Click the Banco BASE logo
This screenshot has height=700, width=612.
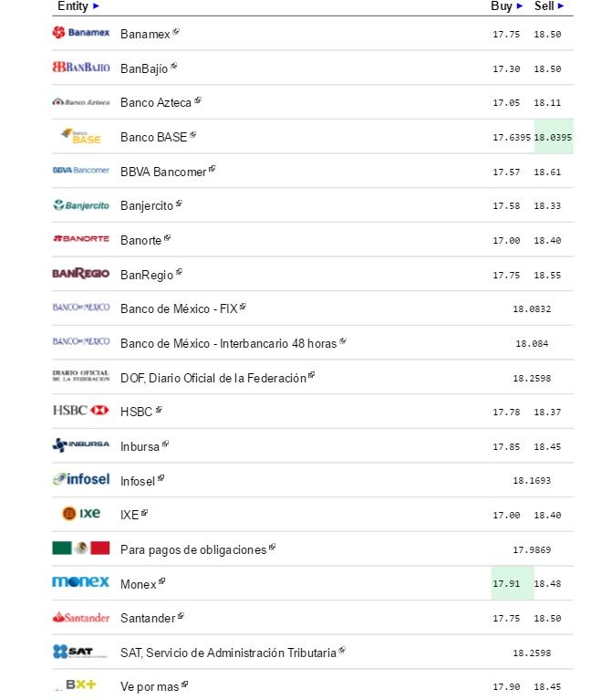point(81,136)
